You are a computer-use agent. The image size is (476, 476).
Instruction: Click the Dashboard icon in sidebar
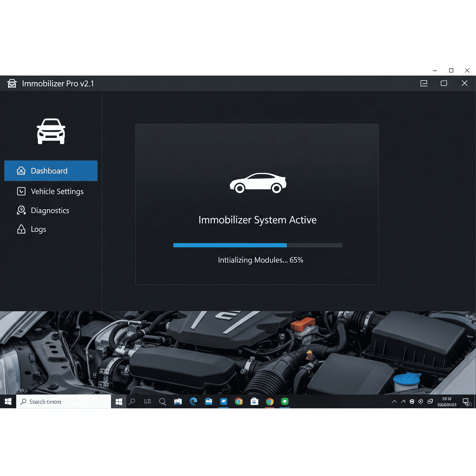21,171
